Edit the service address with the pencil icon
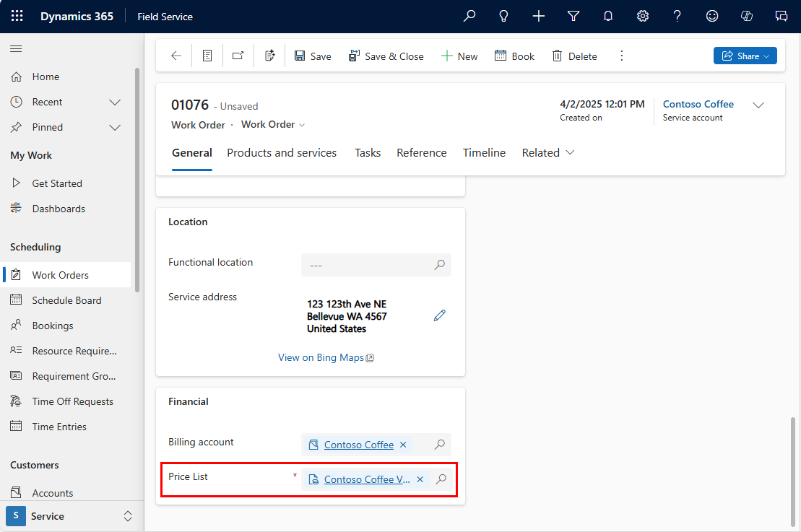801x532 pixels. pos(440,315)
